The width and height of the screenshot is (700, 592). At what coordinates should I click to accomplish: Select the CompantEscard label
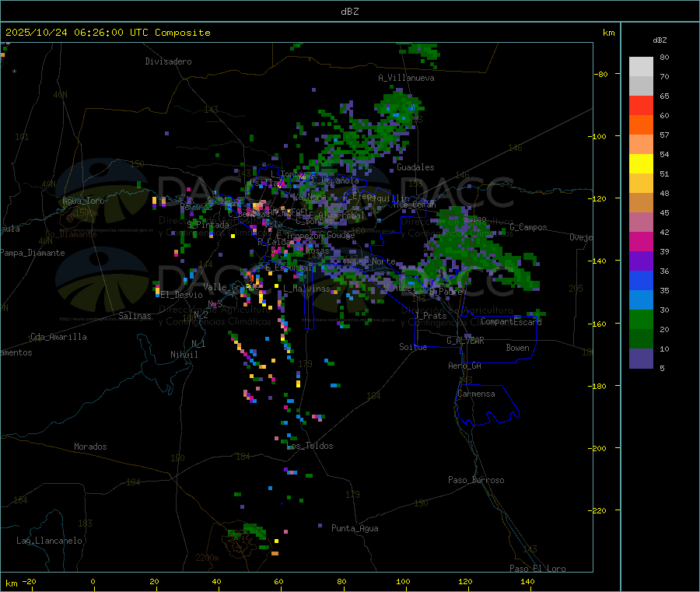511,322
